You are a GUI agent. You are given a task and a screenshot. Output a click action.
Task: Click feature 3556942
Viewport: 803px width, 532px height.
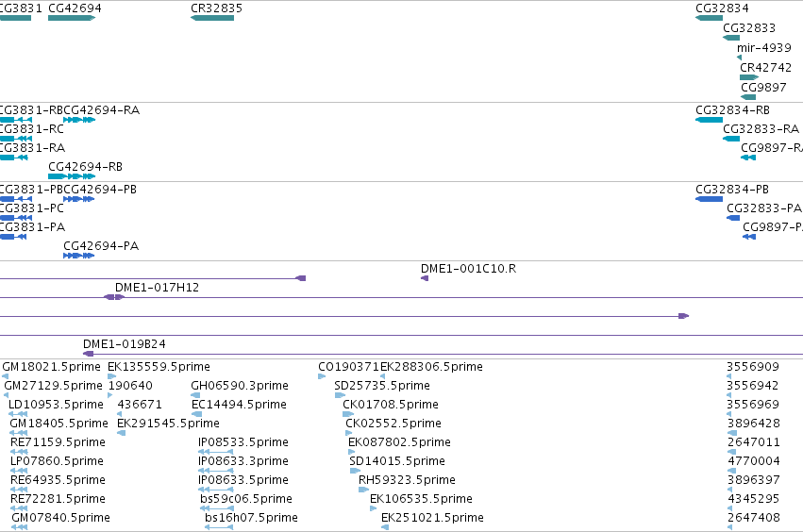753,386
